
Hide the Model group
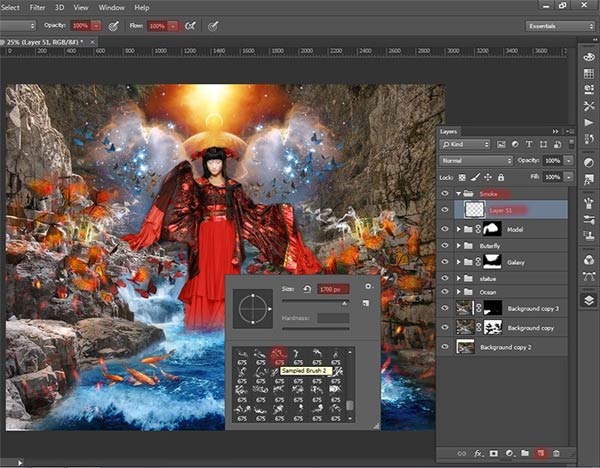444,229
